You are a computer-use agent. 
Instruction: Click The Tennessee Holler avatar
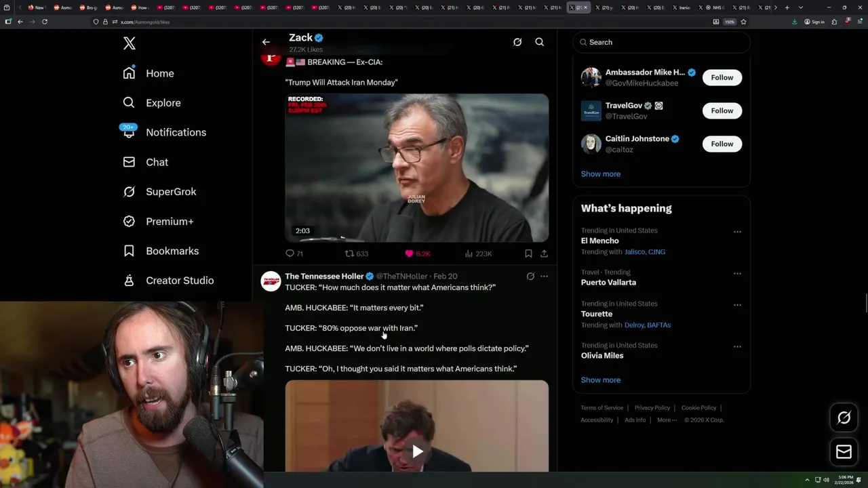(271, 281)
